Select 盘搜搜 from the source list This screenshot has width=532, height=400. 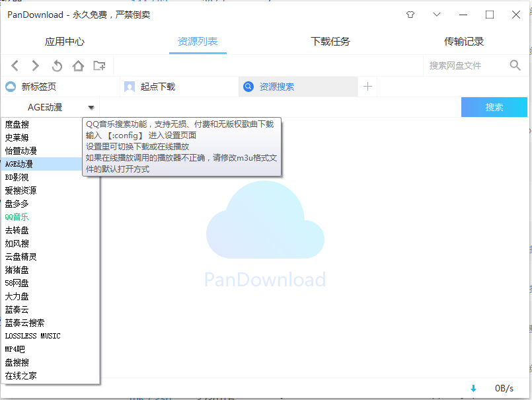pos(50,363)
